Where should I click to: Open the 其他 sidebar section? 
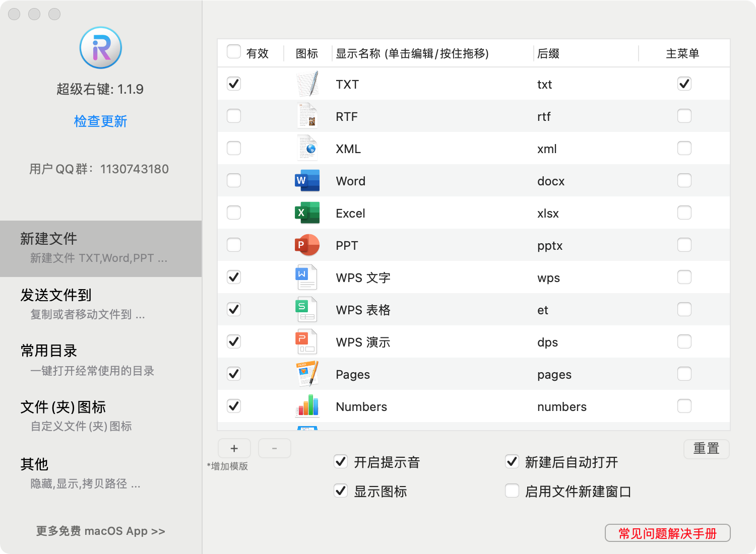tap(101, 473)
